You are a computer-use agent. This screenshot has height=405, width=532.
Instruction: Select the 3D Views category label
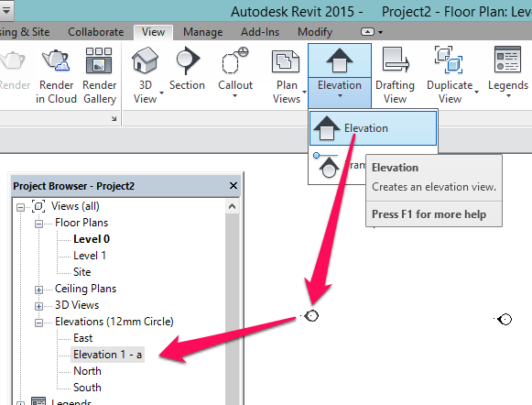pos(77,305)
